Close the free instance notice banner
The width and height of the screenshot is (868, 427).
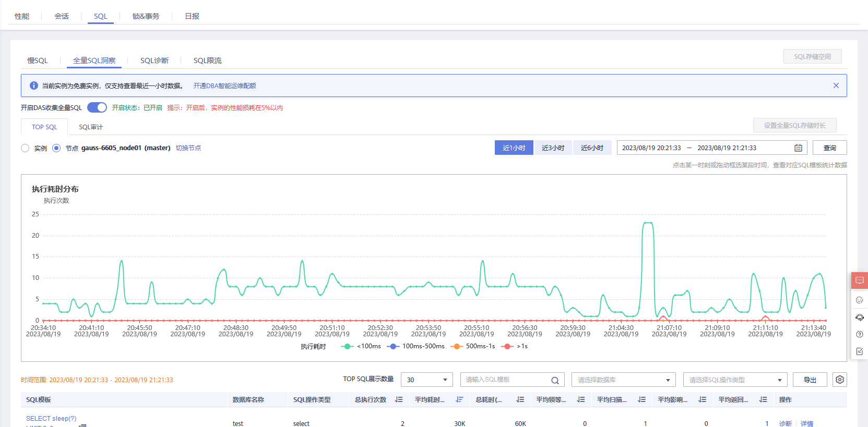[836, 86]
